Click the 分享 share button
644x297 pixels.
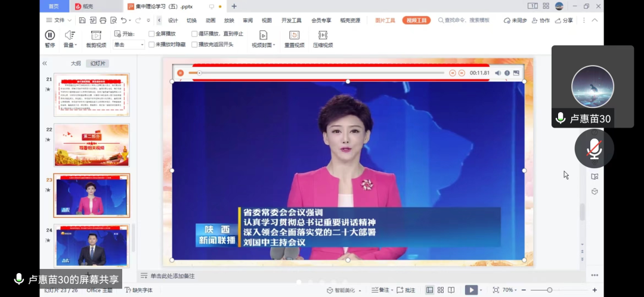[564, 20]
